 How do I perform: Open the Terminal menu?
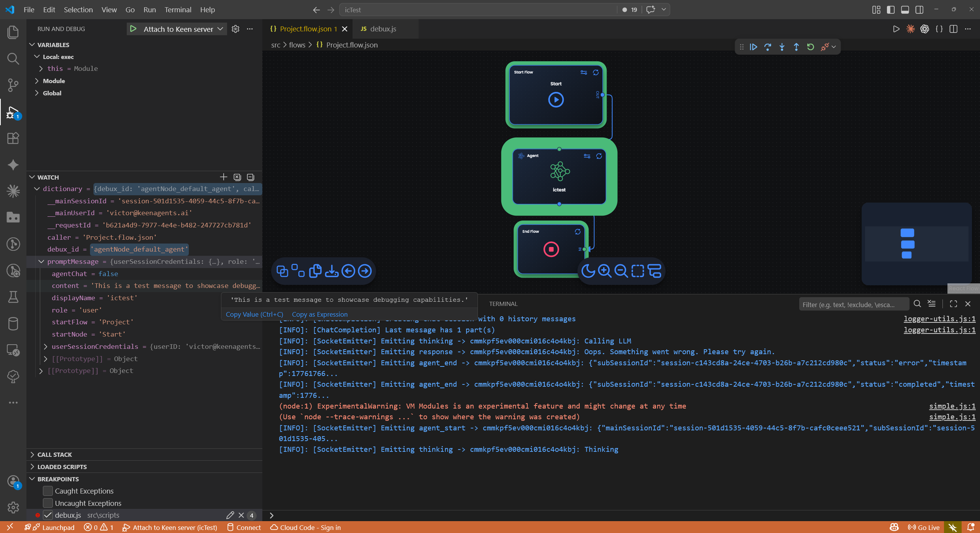coord(178,10)
